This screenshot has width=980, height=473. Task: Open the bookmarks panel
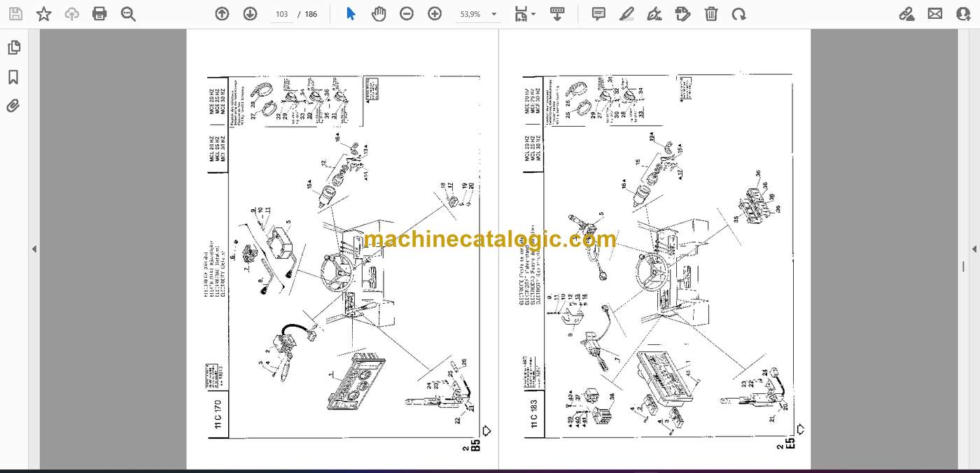click(13, 77)
